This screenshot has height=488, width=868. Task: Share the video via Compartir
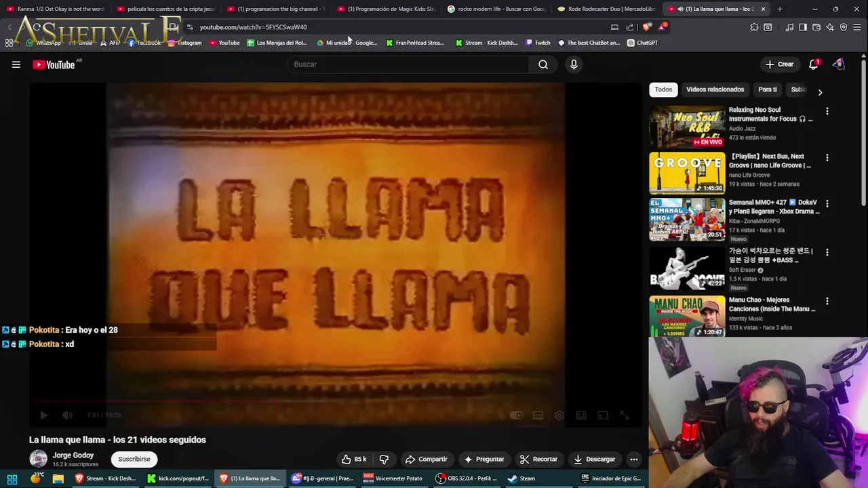click(426, 459)
